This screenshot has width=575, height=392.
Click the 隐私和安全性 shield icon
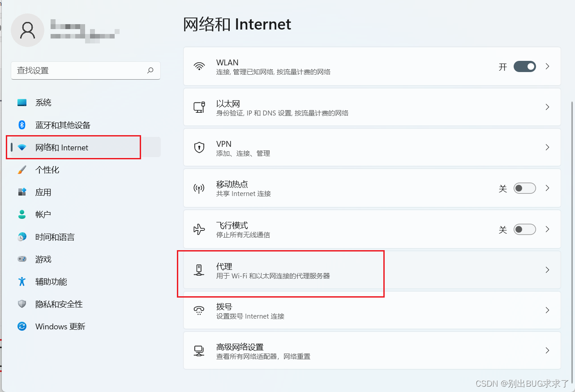coord(22,304)
